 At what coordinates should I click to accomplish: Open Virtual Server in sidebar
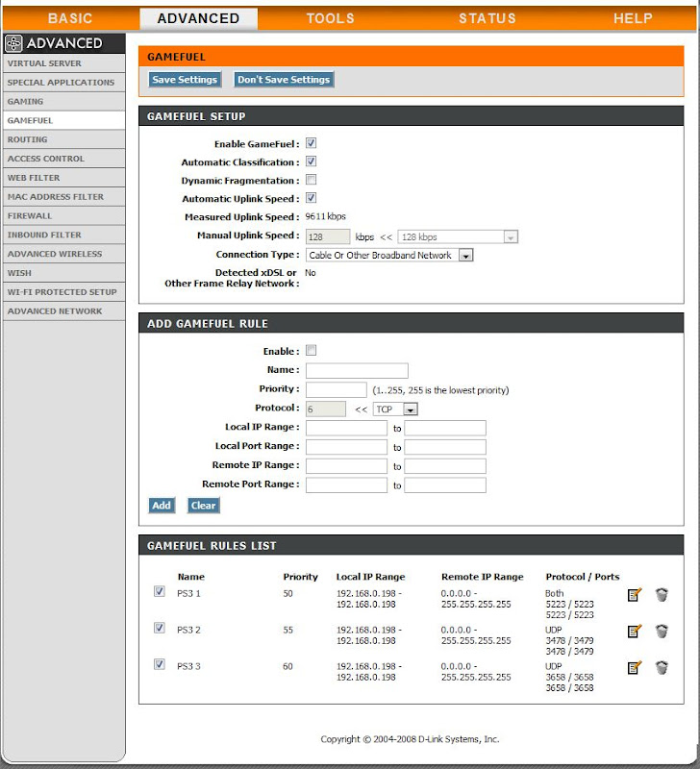(x=63, y=63)
